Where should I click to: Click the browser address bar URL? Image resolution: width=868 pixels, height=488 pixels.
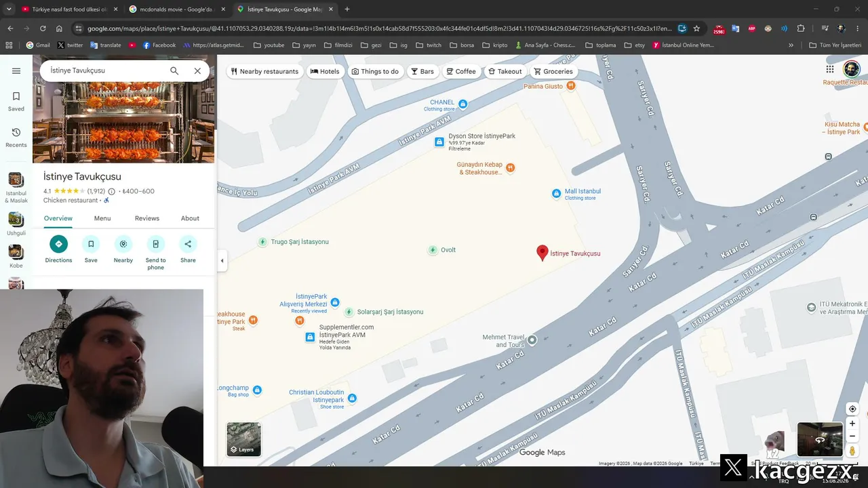380,28
